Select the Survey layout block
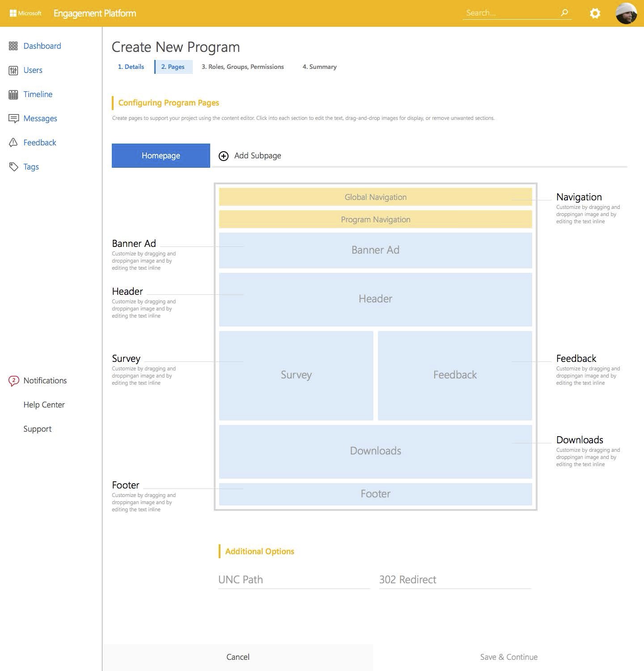The width and height of the screenshot is (644, 671). [296, 376]
